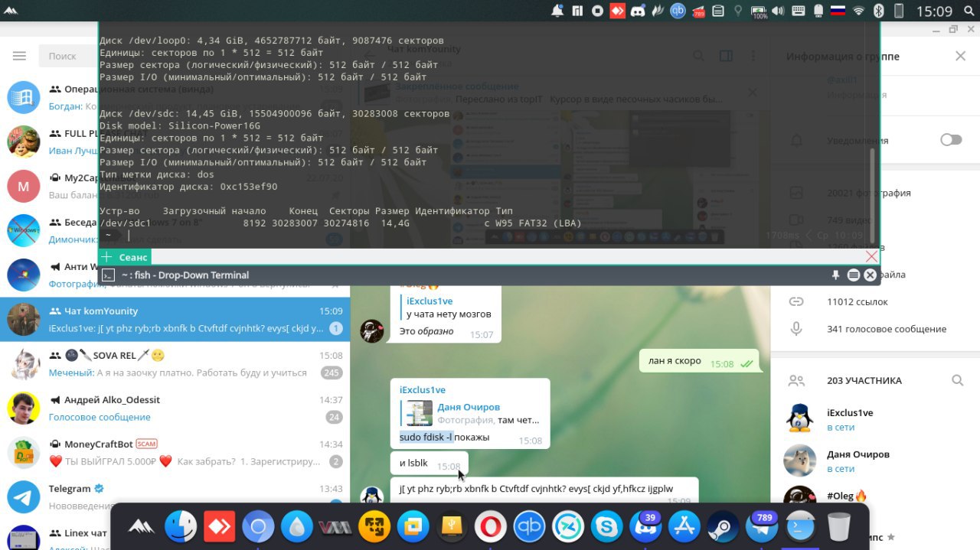
Task: Click the Bluetooth tray icon
Action: tap(879, 11)
